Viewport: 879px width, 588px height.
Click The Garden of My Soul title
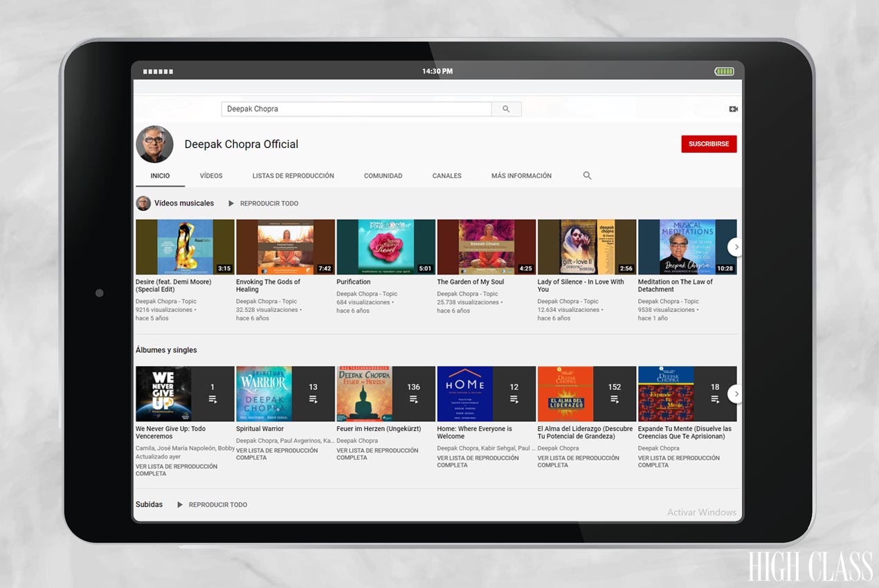(x=471, y=282)
